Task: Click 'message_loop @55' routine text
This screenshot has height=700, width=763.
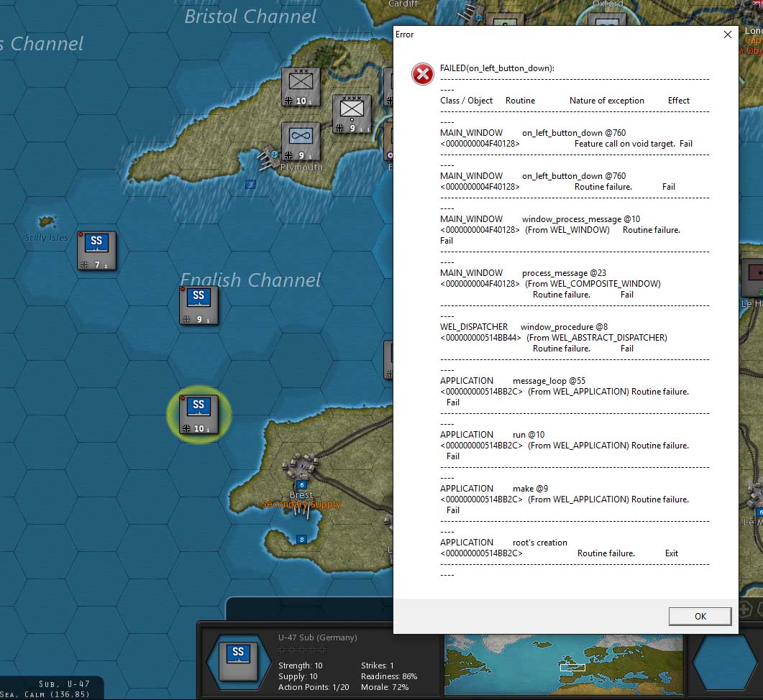Action: pos(549,381)
